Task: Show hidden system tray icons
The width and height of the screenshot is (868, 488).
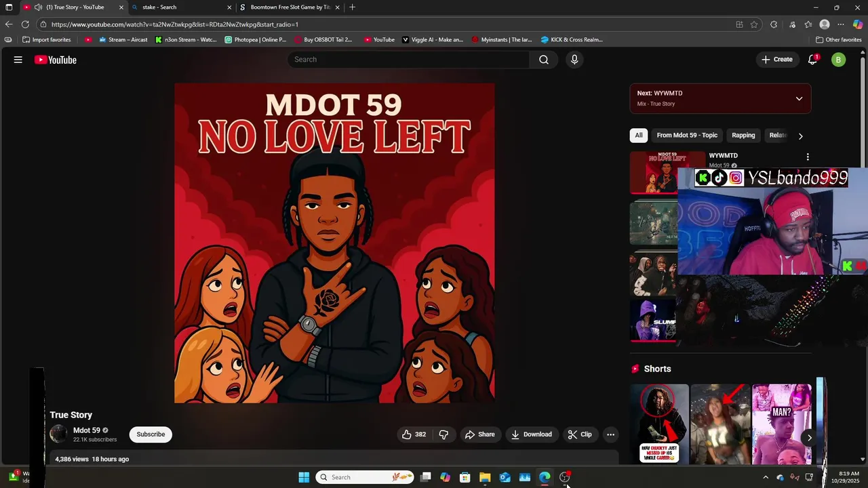Action: point(766,477)
